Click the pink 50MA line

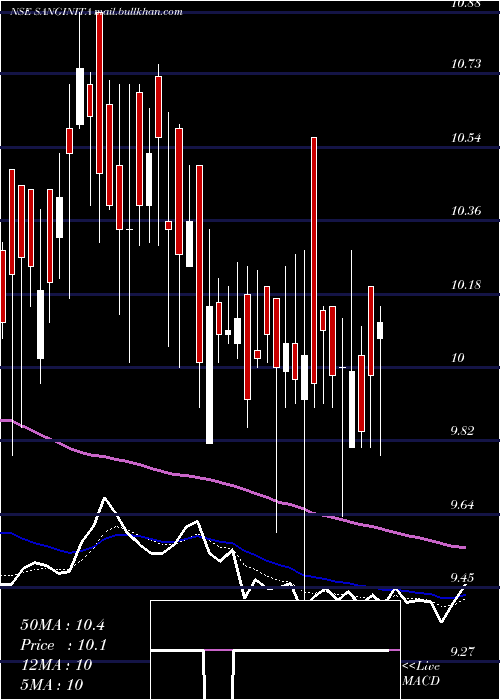[x=232, y=484]
